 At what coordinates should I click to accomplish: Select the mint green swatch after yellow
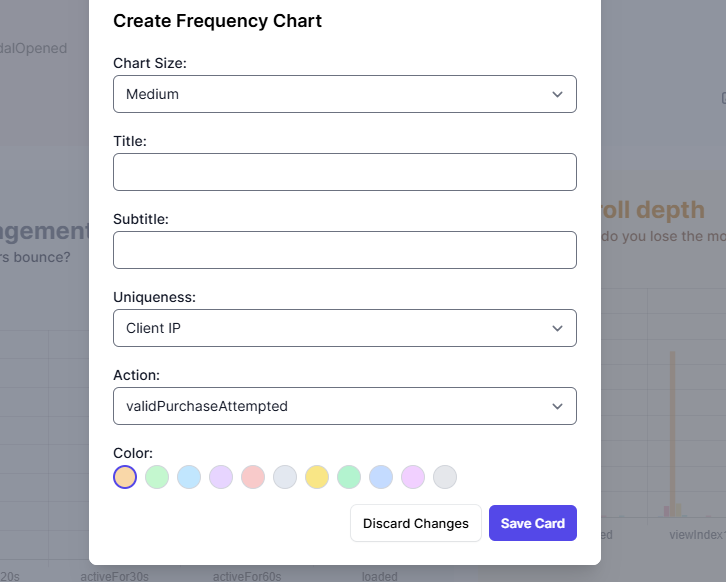349,477
